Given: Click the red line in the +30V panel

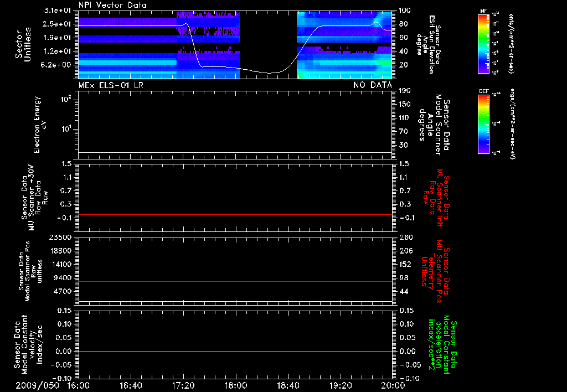Looking at the screenshot, I should pos(235,214).
